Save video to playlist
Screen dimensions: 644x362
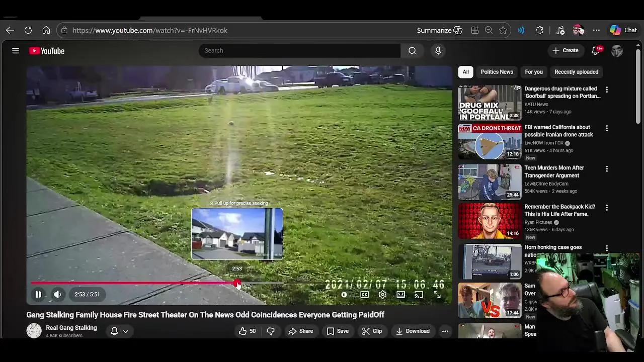click(338, 331)
